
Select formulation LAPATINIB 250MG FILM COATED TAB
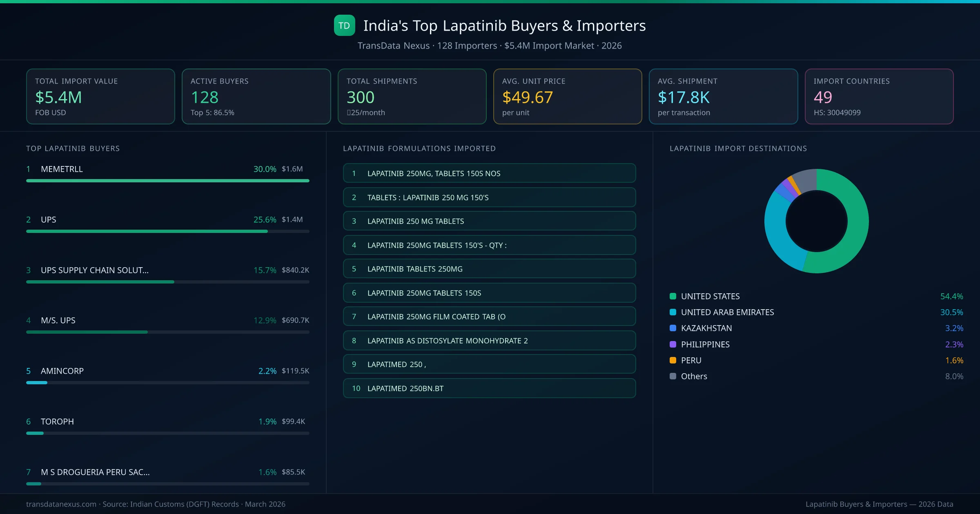[x=489, y=317]
